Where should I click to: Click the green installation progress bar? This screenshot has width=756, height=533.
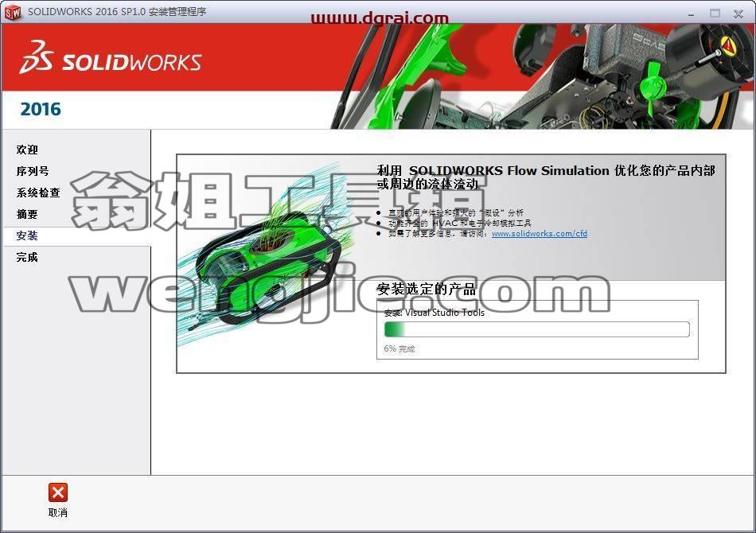(x=536, y=329)
